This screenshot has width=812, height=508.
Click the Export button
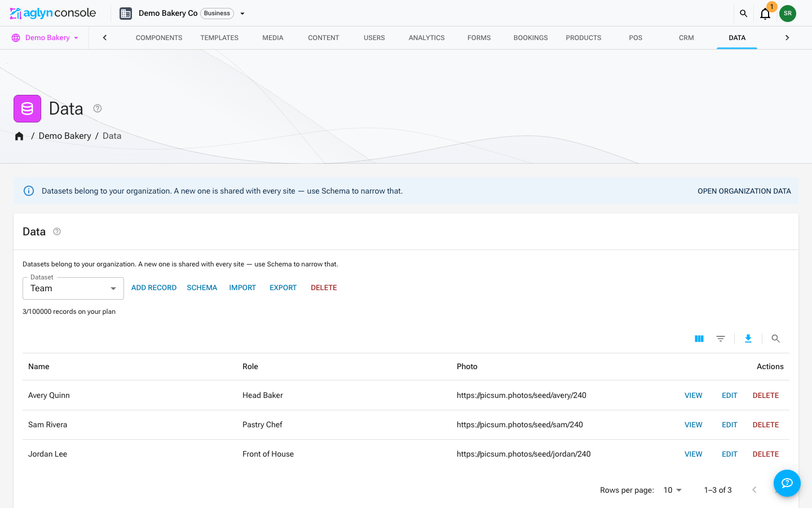(283, 288)
